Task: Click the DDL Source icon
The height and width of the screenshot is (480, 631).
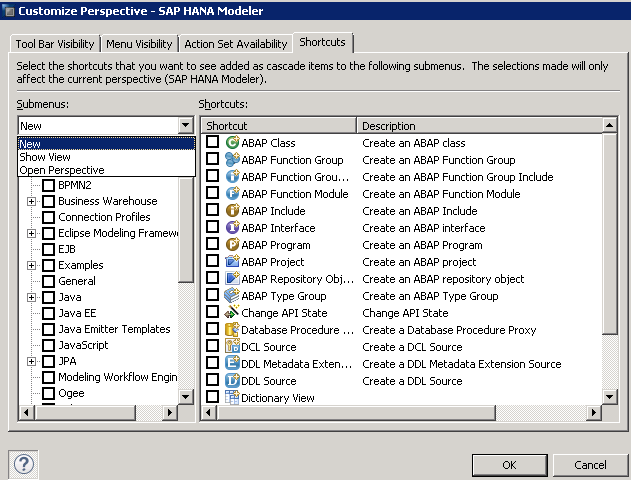Action: click(x=232, y=381)
